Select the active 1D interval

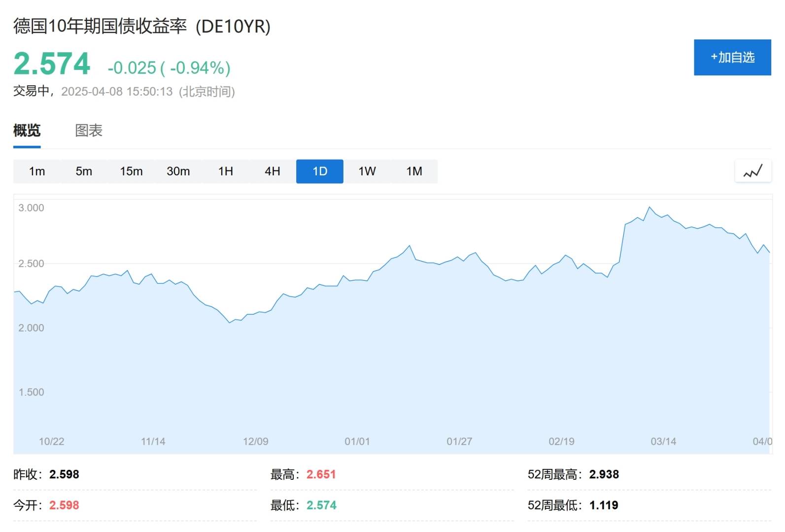tap(320, 171)
